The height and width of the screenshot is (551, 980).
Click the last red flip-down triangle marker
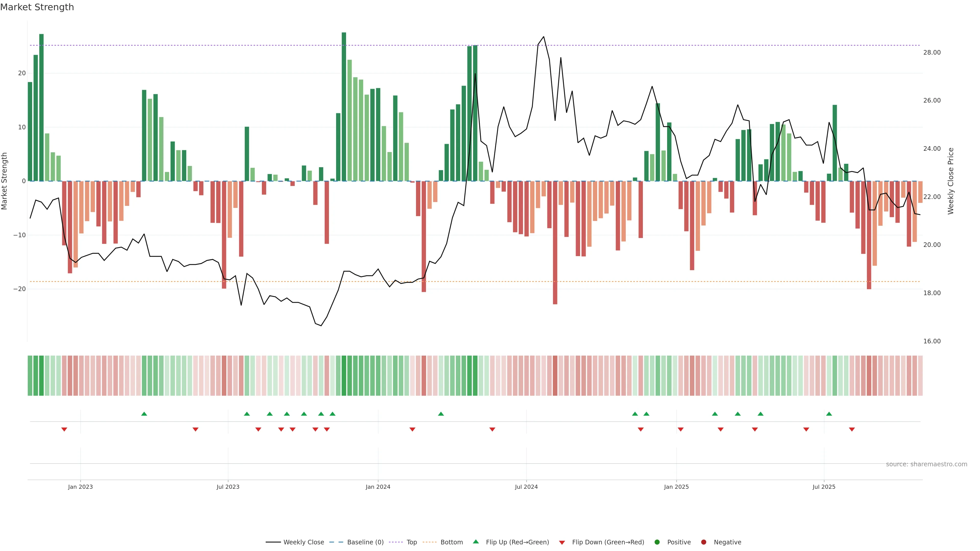click(x=852, y=429)
